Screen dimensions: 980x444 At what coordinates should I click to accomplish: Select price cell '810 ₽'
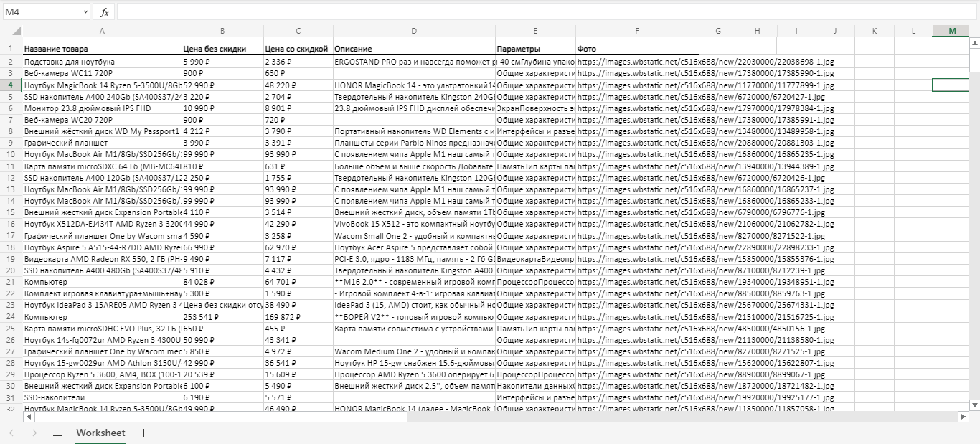[x=222, y=166]
